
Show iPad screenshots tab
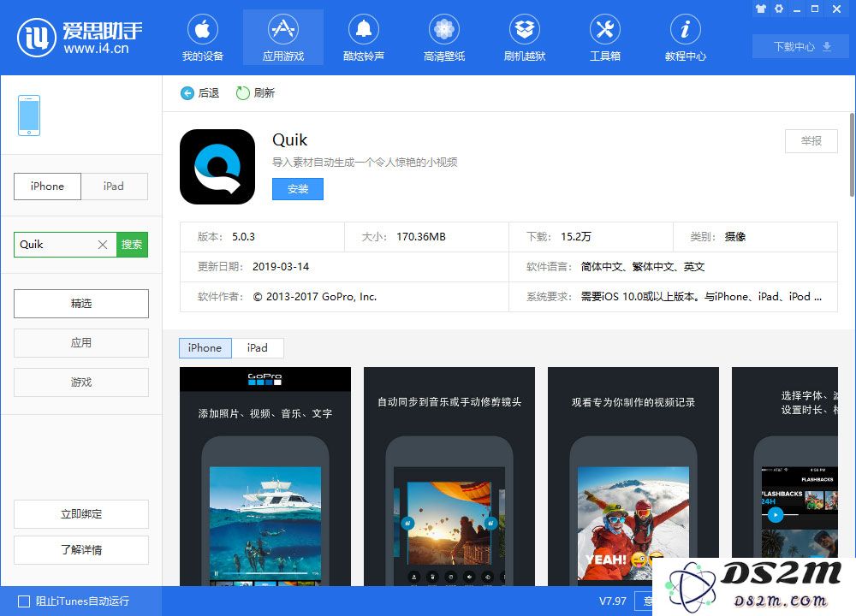258,348
